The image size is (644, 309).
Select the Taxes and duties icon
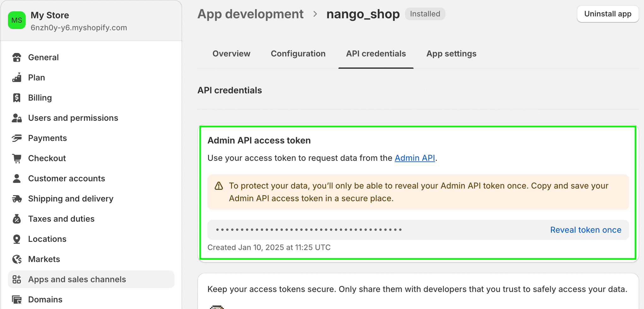coord(17,219)
